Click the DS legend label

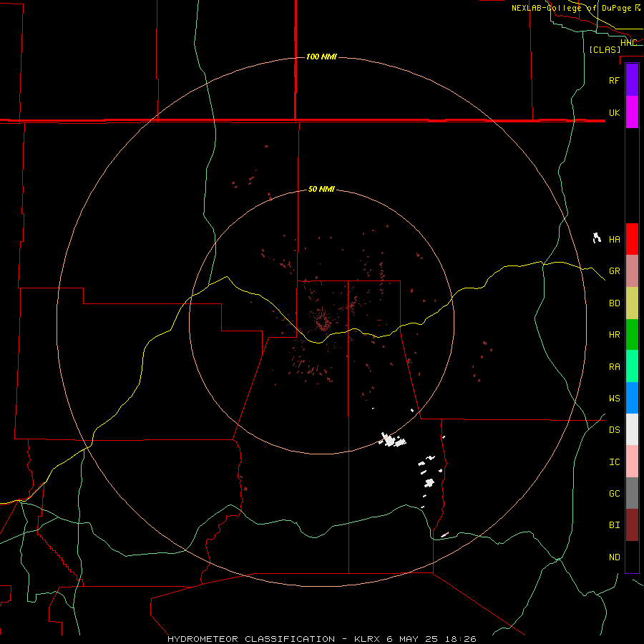(614, 430)
